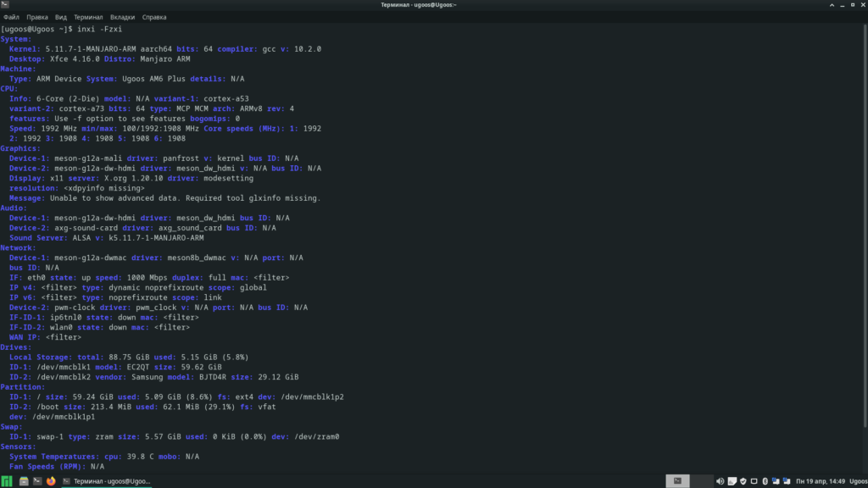Open the Manjaro application menu
Viewport: 868px width, 488px height.
[7, 480]
